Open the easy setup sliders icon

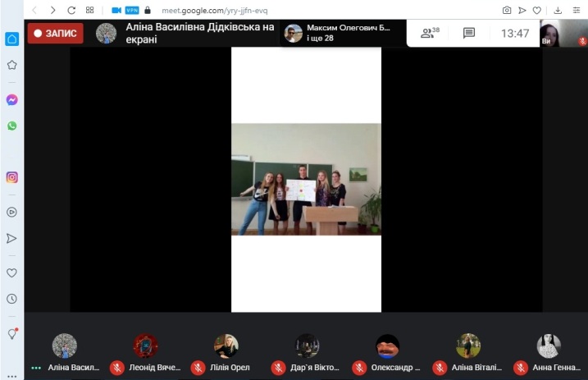point(577,10)
